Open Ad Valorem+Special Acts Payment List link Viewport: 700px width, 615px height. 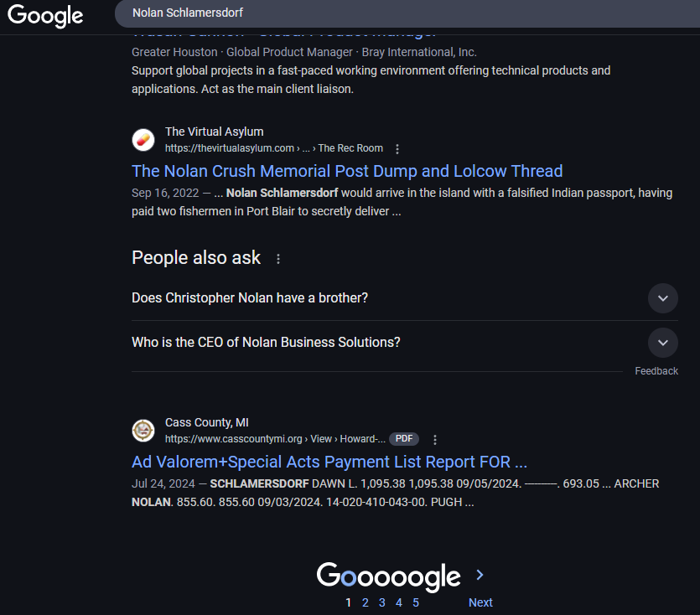click(x=329, y=462)
